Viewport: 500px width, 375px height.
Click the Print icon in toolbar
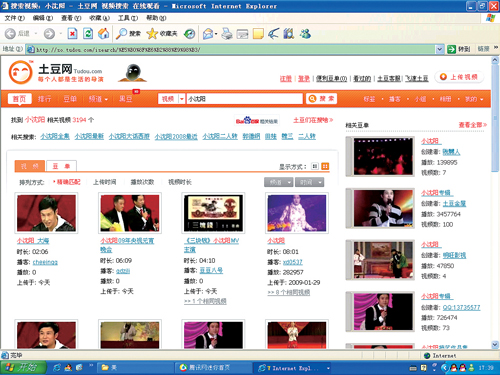pos(227,33)
